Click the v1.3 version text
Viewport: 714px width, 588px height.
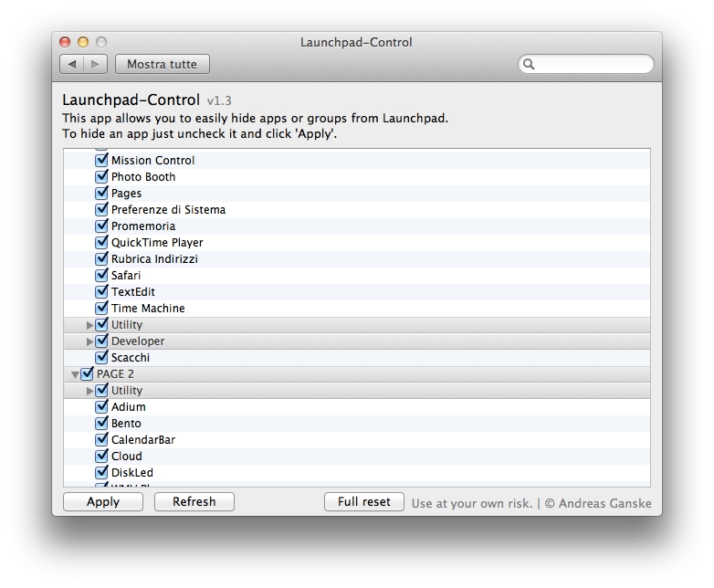[219, 100]
